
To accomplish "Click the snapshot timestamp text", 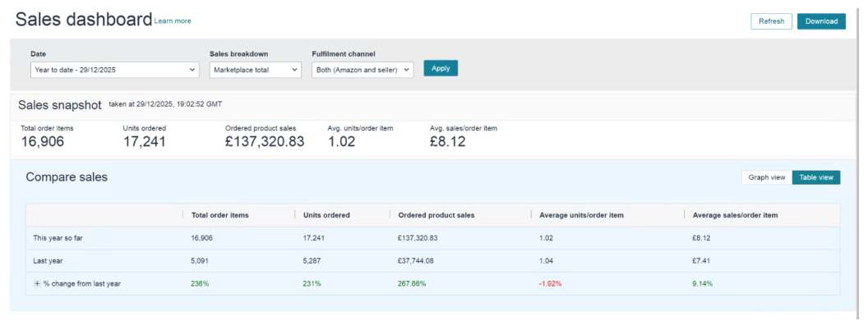I will (165, 103).
